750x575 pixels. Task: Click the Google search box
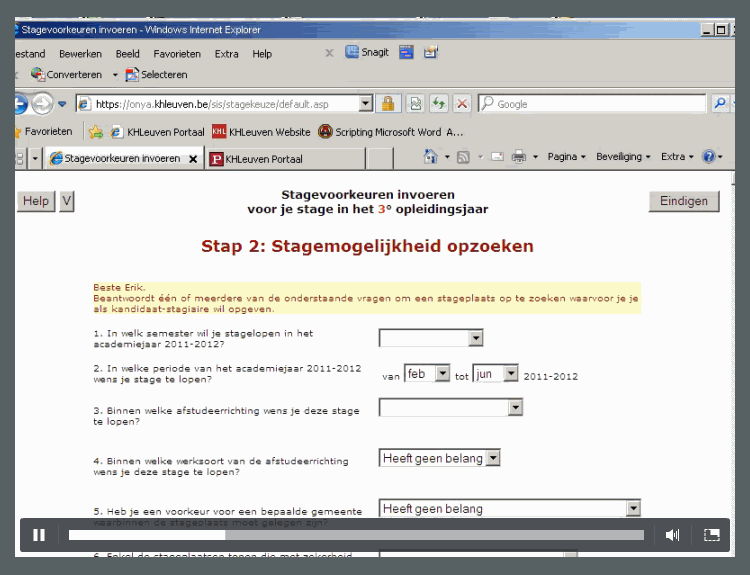[x=592, y=104]
